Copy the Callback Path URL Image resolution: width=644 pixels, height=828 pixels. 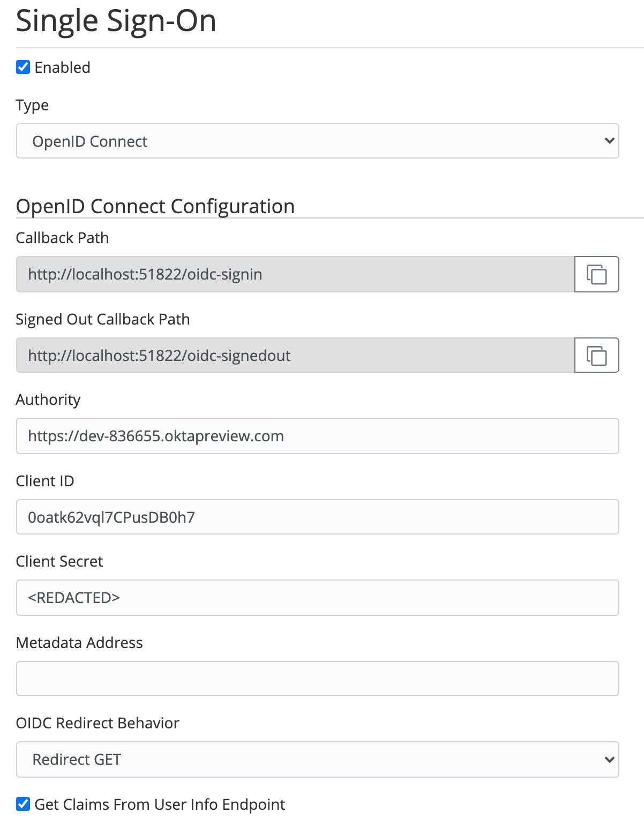pos(596,274)
